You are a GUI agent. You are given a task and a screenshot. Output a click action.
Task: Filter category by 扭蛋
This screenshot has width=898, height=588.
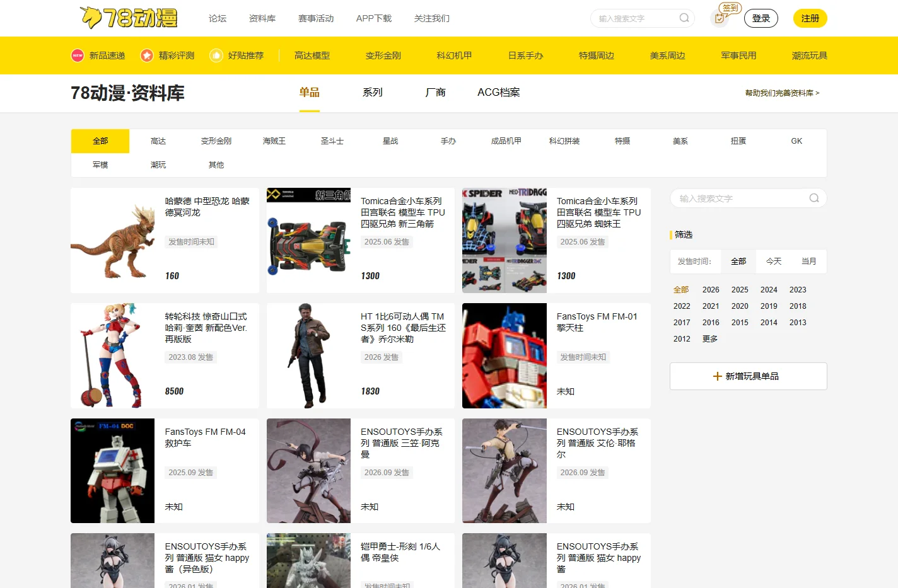pyautogui.click(x=738, y=141)
